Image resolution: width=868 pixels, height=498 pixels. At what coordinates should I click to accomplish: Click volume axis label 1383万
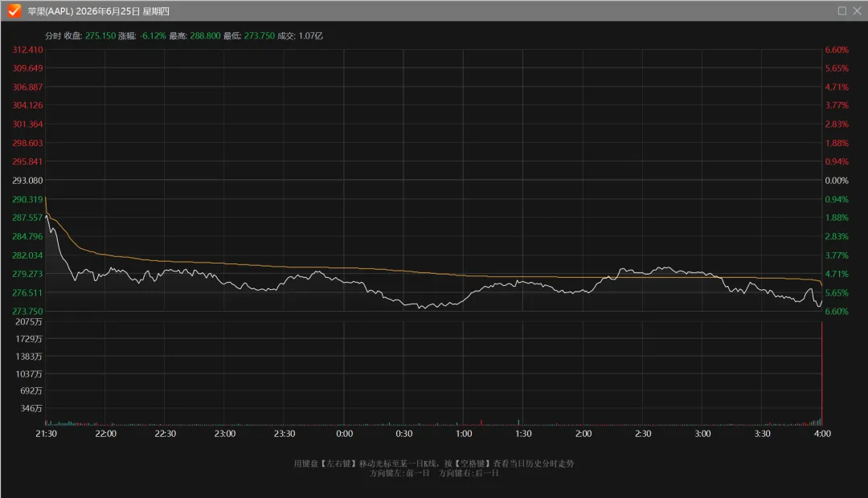click(29, 357)
